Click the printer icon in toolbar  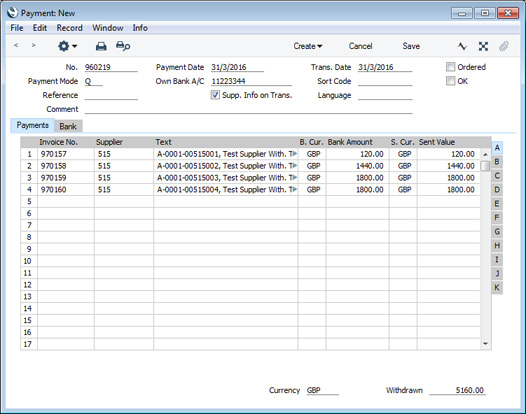101,46
